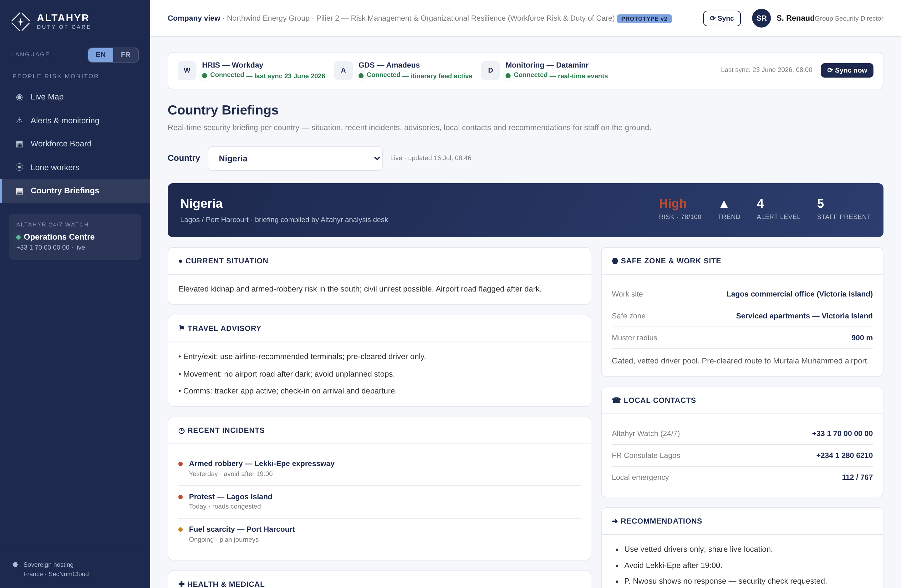Click the Sovereign hosting France SecNumCloud text
Screen dimensions: 901x588
point(56,570)
